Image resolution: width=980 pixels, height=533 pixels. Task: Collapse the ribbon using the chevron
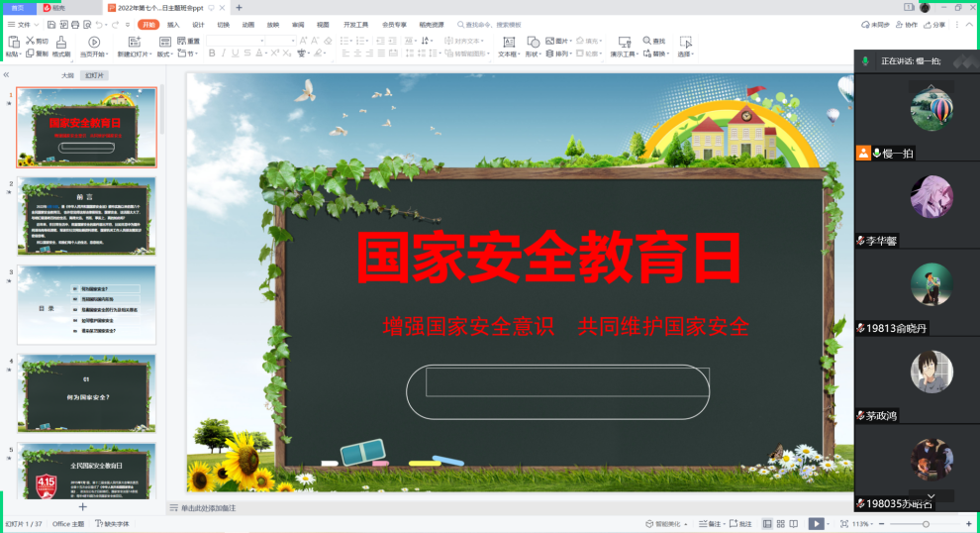[969, 24]
